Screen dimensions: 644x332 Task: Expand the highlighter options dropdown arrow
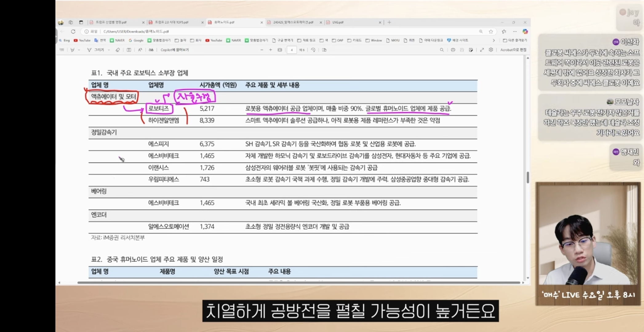coord(79,50)
